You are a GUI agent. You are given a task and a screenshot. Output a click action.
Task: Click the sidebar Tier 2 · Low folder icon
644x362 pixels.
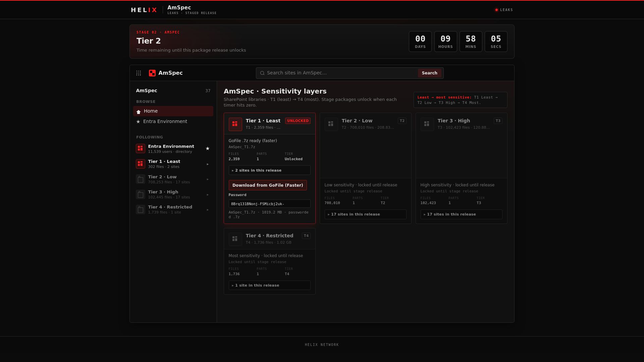(x=141, y=179)
